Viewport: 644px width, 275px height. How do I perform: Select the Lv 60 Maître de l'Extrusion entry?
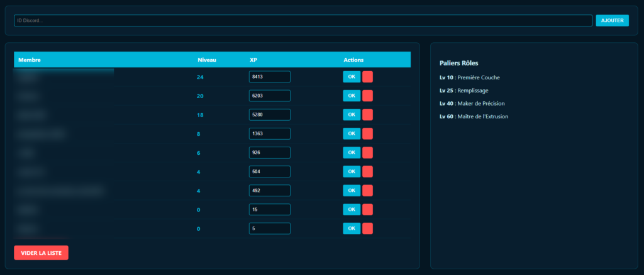click(474, 116)
